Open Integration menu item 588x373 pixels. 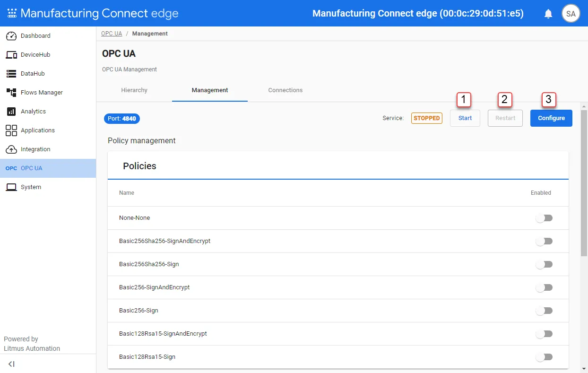(48, 149)
